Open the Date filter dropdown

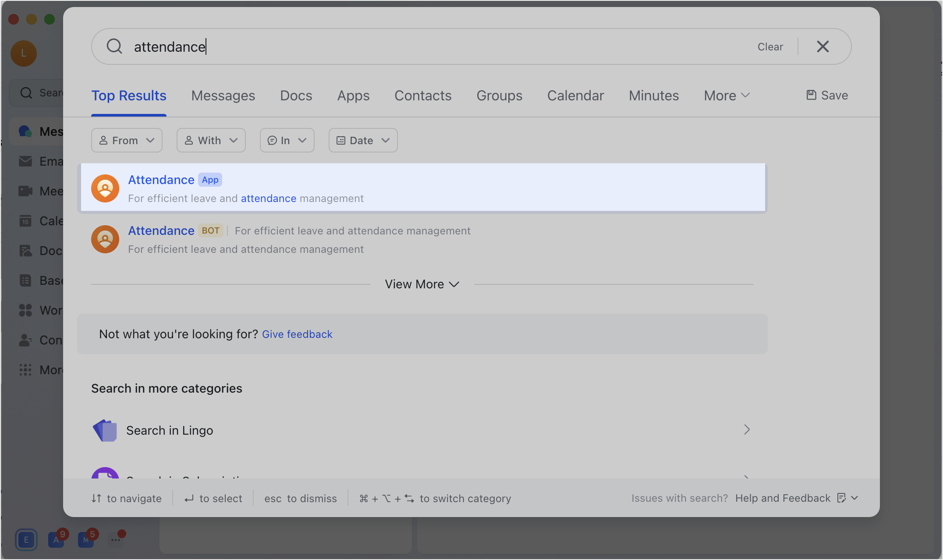[x=363, y=140]
